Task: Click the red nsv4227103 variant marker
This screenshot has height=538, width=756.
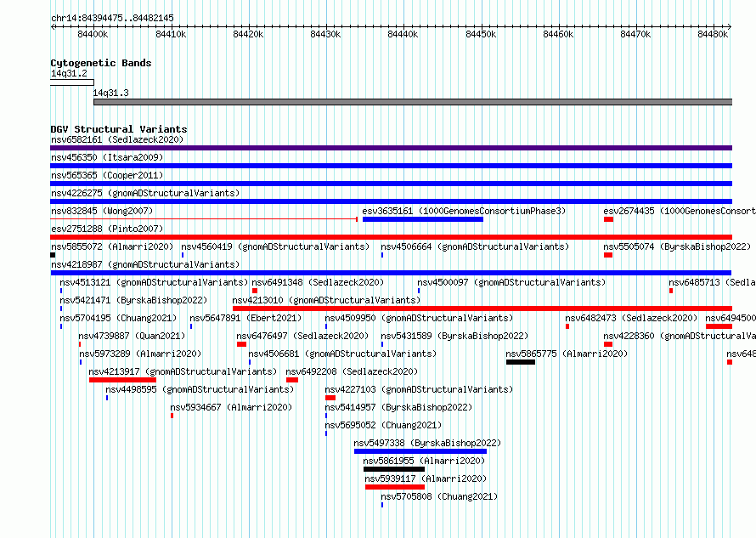Action: (330, 398)
